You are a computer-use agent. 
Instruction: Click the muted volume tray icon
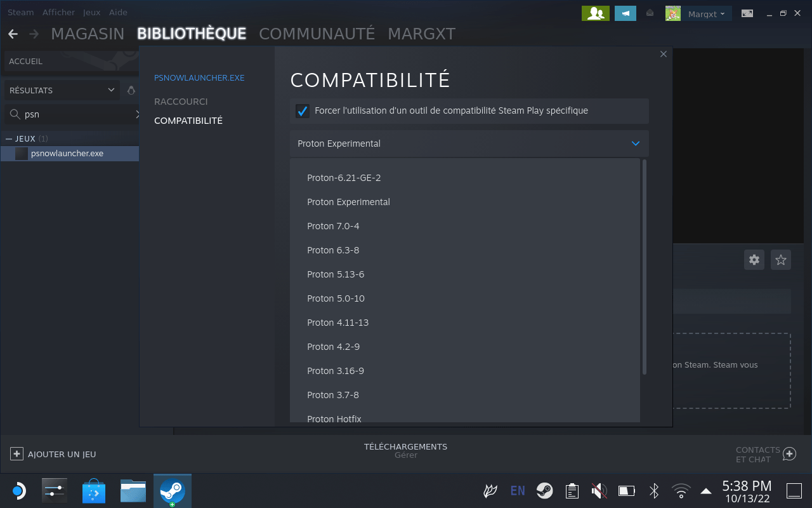coord(599,491)
